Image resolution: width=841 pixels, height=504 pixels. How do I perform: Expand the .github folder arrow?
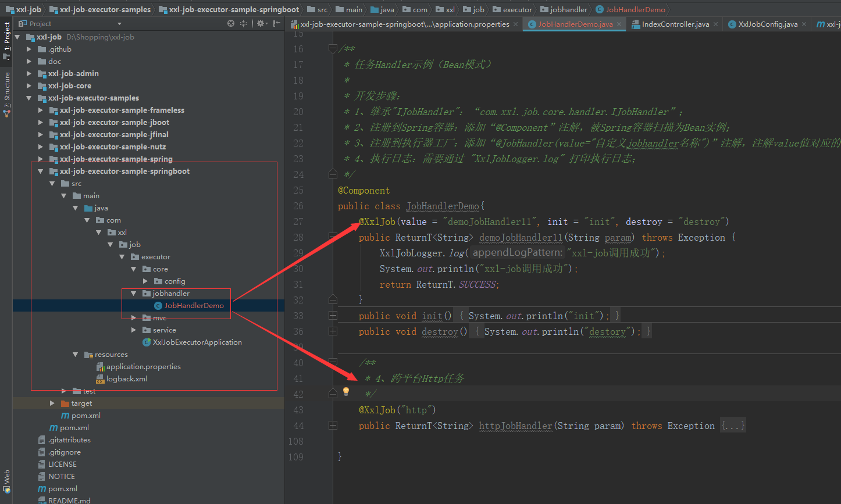click(x=29, y=49)
